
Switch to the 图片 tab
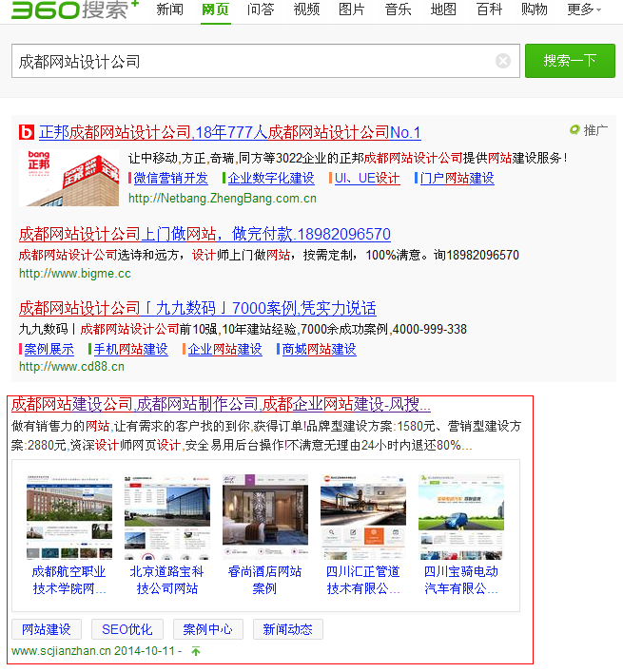[x=352, y=10]
